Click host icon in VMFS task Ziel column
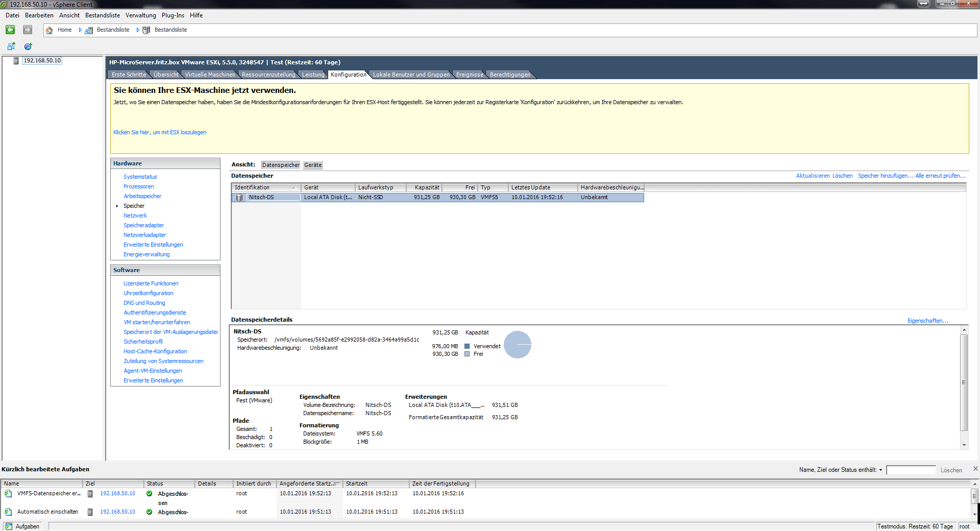 [90, 494]
